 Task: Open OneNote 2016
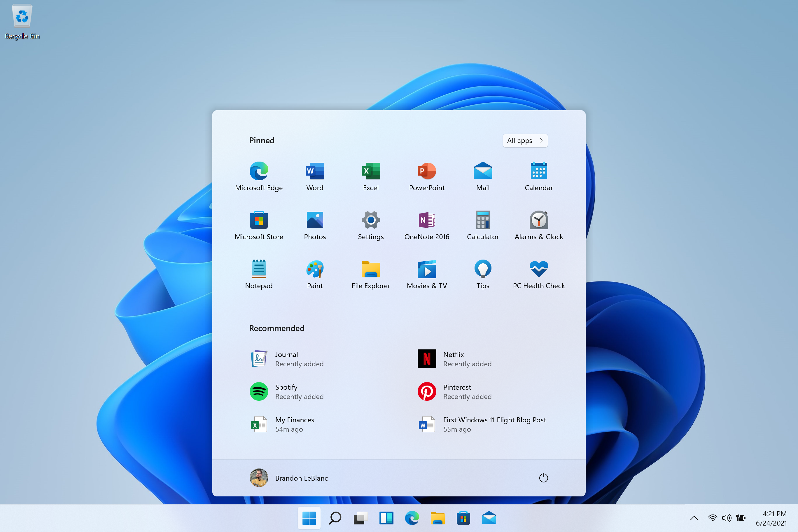click(426, 220)
